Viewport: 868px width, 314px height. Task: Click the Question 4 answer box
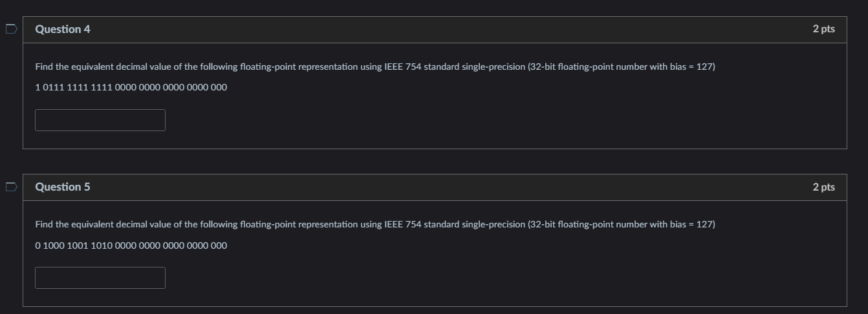(x=100, y=120)
